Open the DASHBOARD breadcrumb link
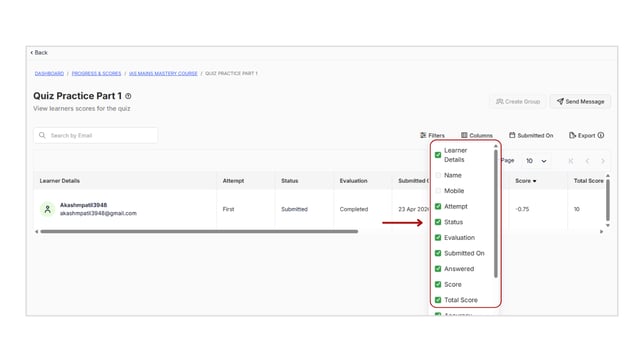Screen dimensions: 644x362 pyautogui.click(x=49, y=74)
